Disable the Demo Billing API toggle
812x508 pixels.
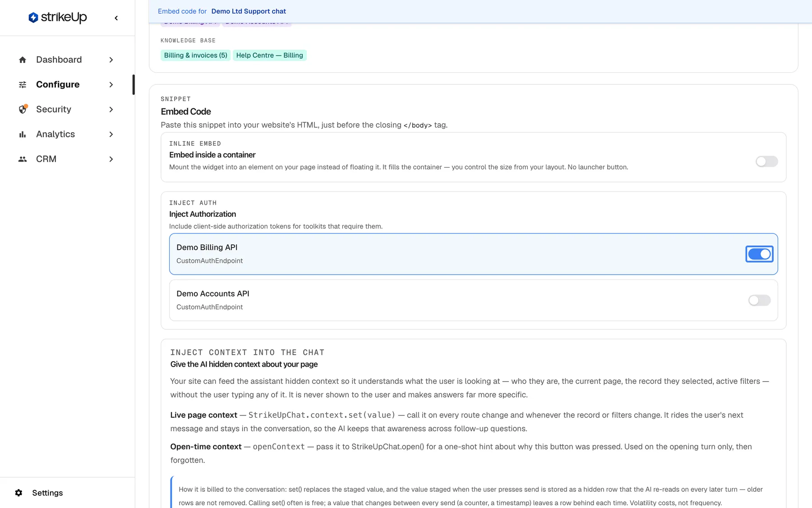click(759, 254)
